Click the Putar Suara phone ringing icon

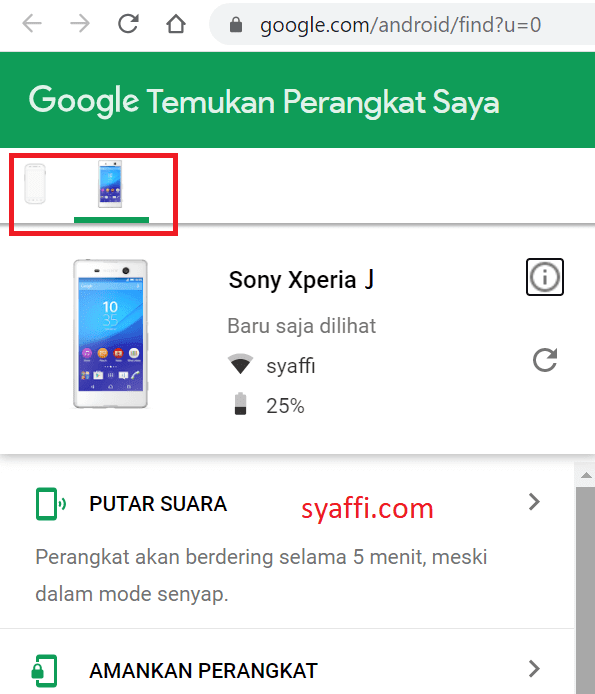tap(50, 504)
